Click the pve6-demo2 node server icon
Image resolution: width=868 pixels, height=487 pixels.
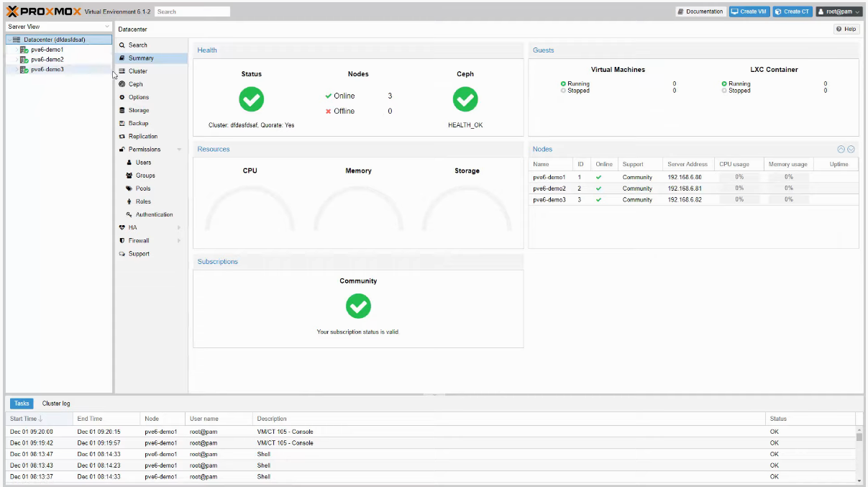point(24,60)
